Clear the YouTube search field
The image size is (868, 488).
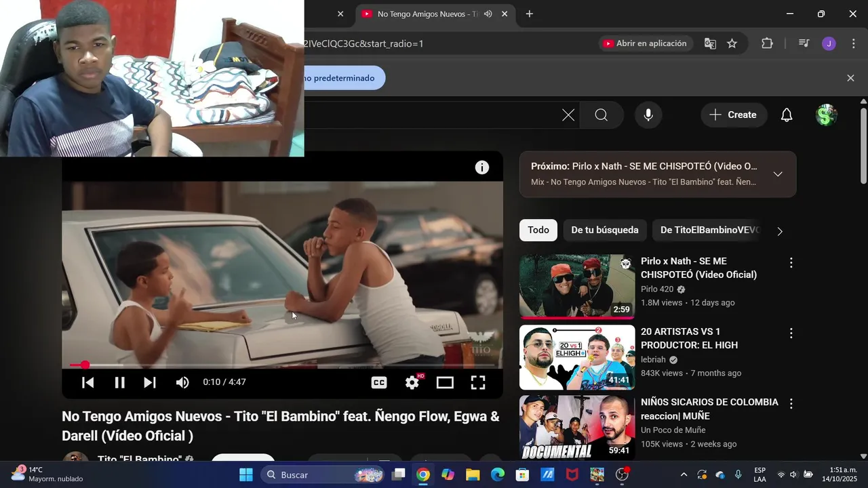click(x=568, y=115)
